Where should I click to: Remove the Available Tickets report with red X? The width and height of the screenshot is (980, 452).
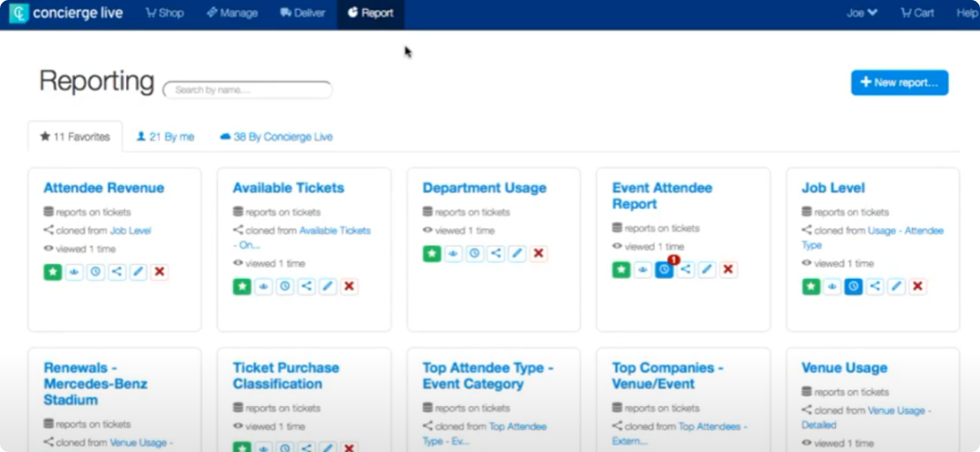pos(350,287)
